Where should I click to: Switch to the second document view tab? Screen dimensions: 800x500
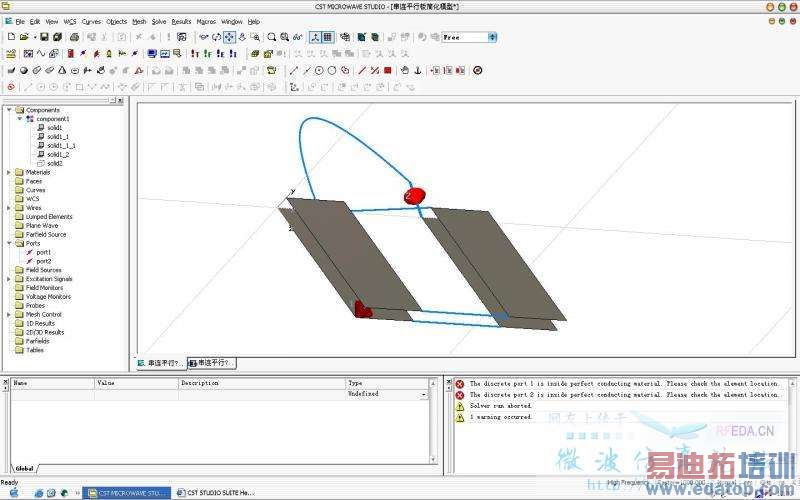(211, 363)
